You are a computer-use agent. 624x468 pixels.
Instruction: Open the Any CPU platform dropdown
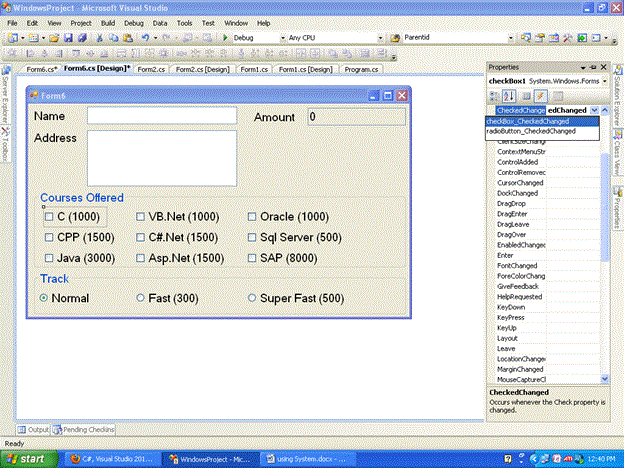pos(380,38)
